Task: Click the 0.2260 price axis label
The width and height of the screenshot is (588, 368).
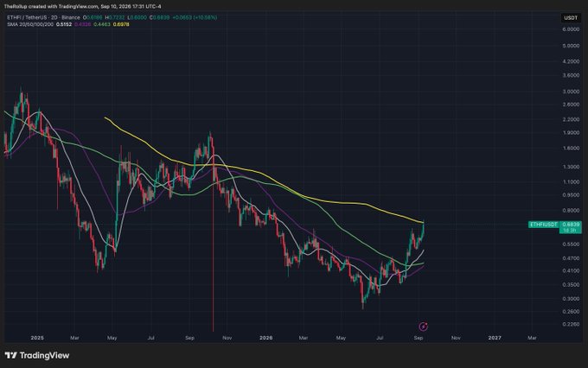Action: pyautogui.click(x=571, y=324)
